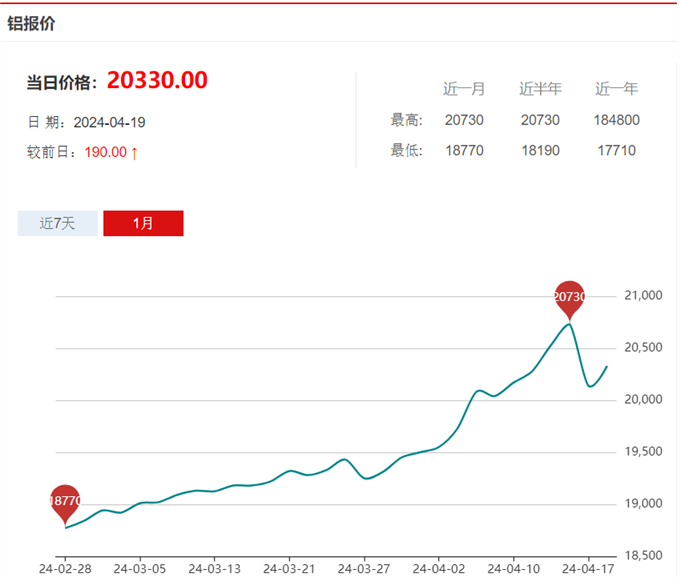Click the 最低 row label
The width and height of the screenshot is (680, 577).
406,150
